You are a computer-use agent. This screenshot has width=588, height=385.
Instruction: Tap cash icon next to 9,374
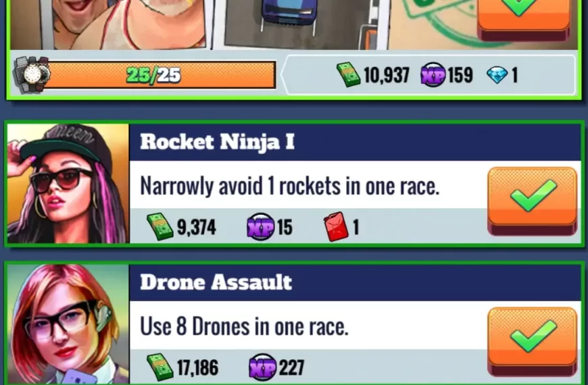click(160, 227)
